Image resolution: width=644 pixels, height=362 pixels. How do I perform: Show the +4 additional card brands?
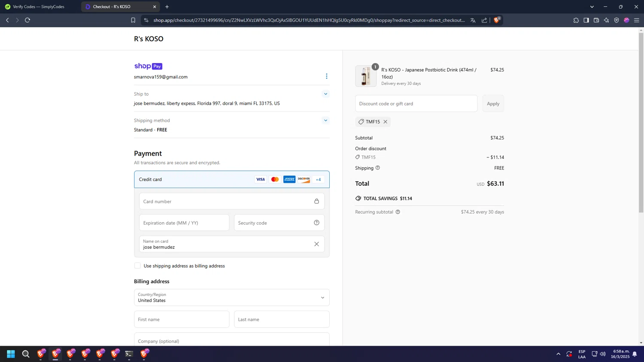click(x=318, y=179)
